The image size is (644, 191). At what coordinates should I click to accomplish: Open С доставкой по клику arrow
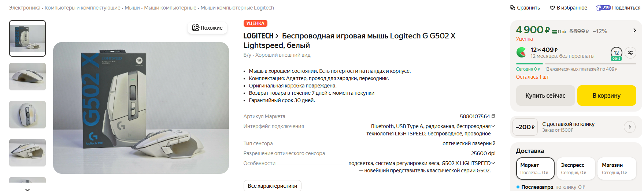pyautogui.click(x=630, y=127)
